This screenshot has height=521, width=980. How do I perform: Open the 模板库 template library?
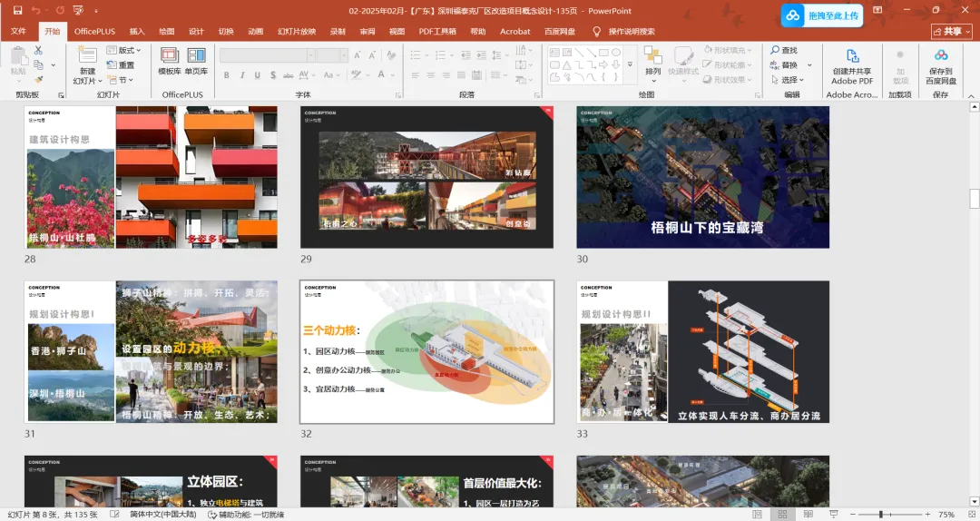[170, 60]
